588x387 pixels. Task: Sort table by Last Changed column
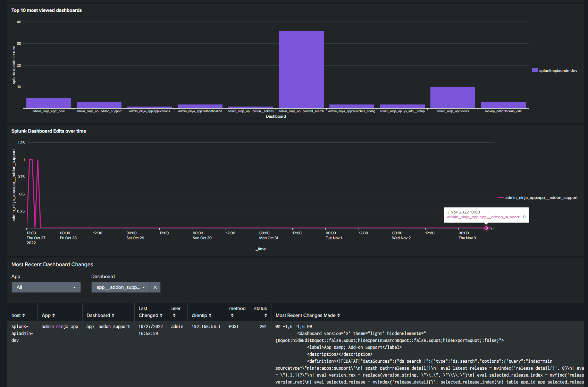(x=150, y=312)
